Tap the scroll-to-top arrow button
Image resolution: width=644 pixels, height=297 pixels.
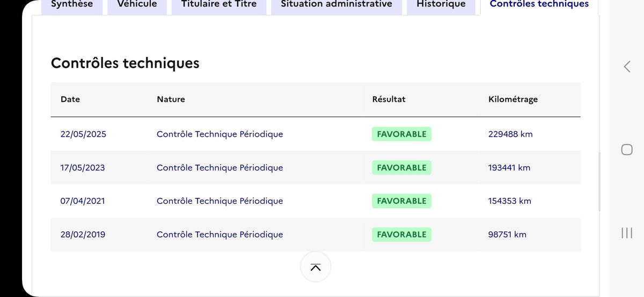point(316,267)
